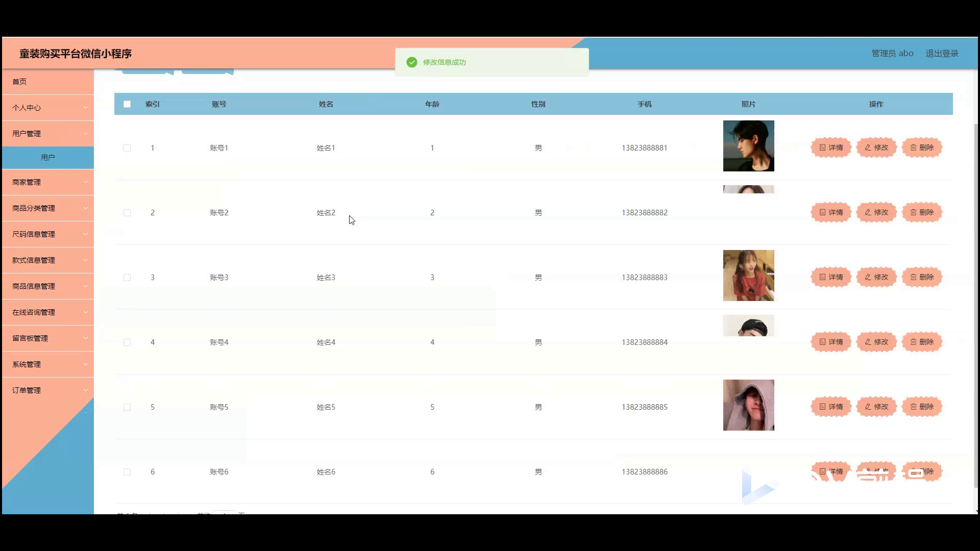This screenshot has height=551, width=980.
Task: Edit the 账号4 user row
Action: (x=876, y=342)
